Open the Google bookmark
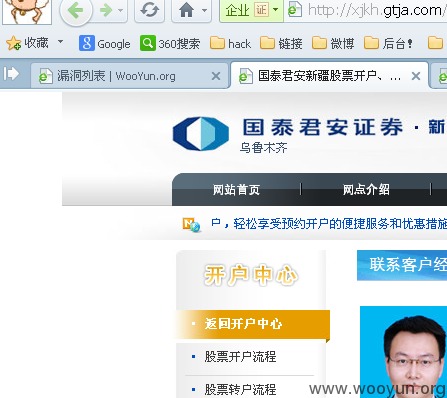 click(x=105, y=43)
